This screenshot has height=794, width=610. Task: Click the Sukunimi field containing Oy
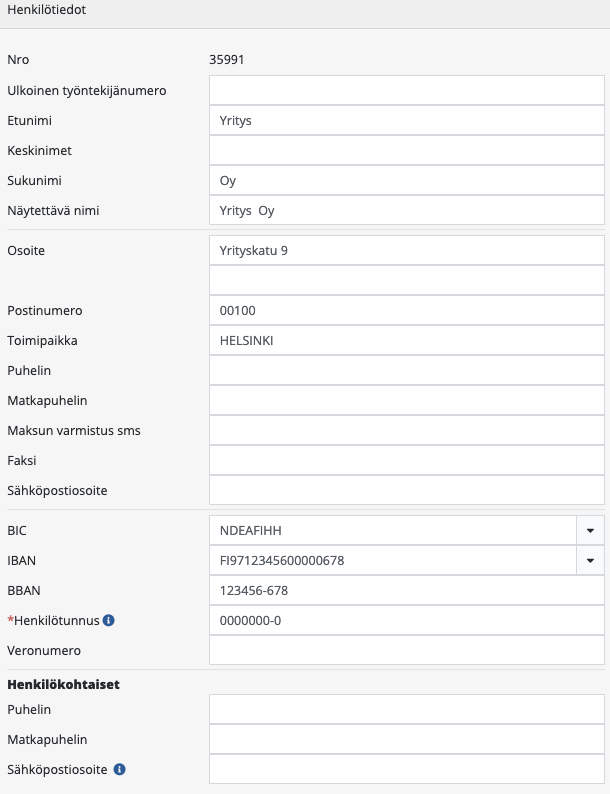407,180
